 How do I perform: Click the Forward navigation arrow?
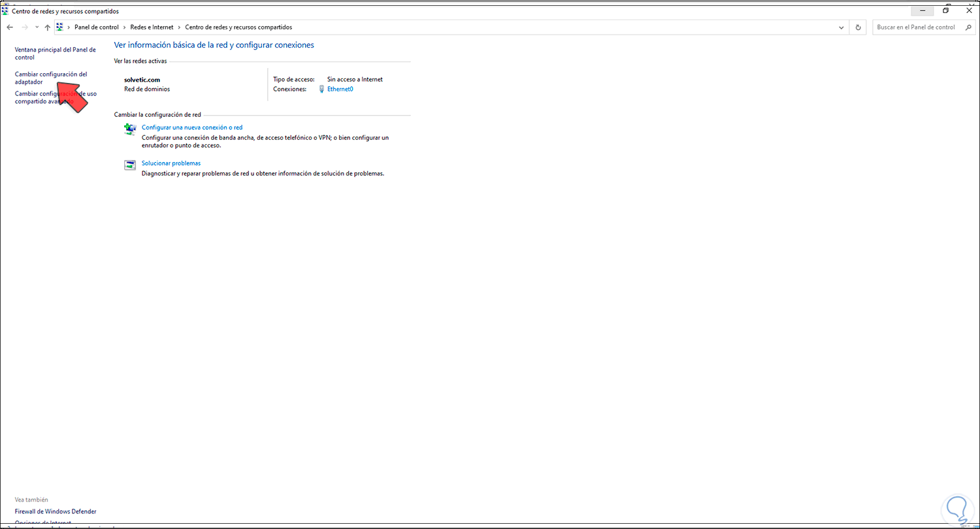pyautogui.click(x=25, y=27)
